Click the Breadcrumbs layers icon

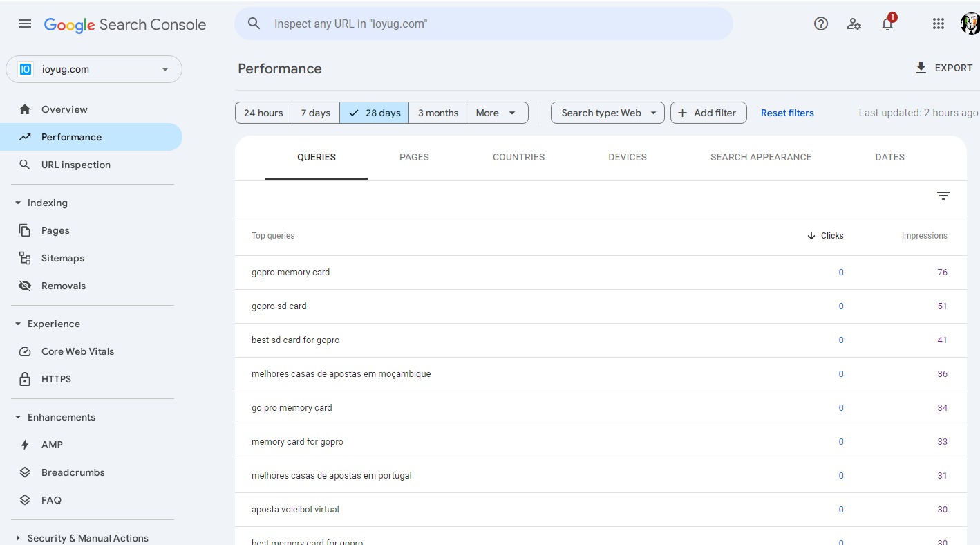pyautogui.click(x=25, y=472)
